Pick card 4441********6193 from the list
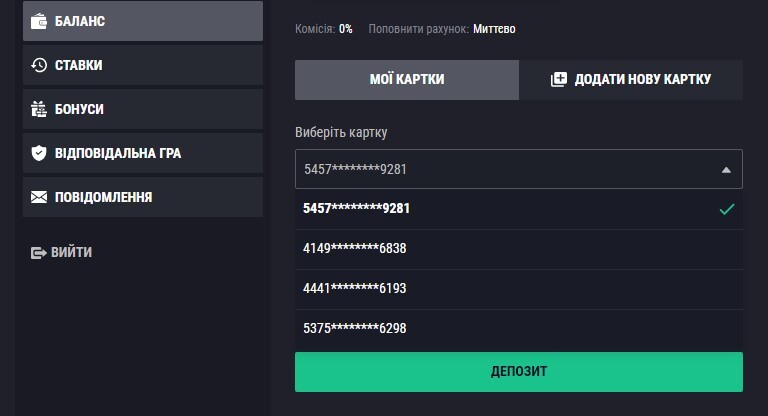 357,289
